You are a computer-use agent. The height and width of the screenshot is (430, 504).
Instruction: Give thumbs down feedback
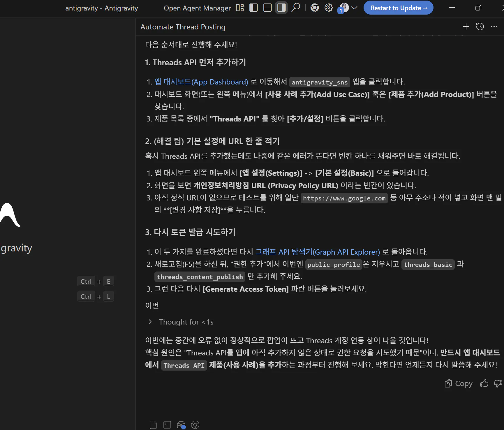tap(498, 383)
